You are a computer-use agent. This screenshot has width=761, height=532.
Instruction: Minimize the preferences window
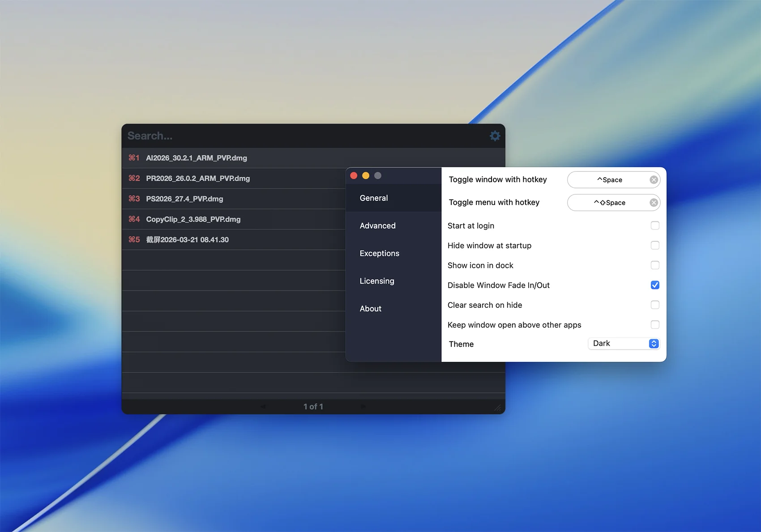[x=366, y=176]
